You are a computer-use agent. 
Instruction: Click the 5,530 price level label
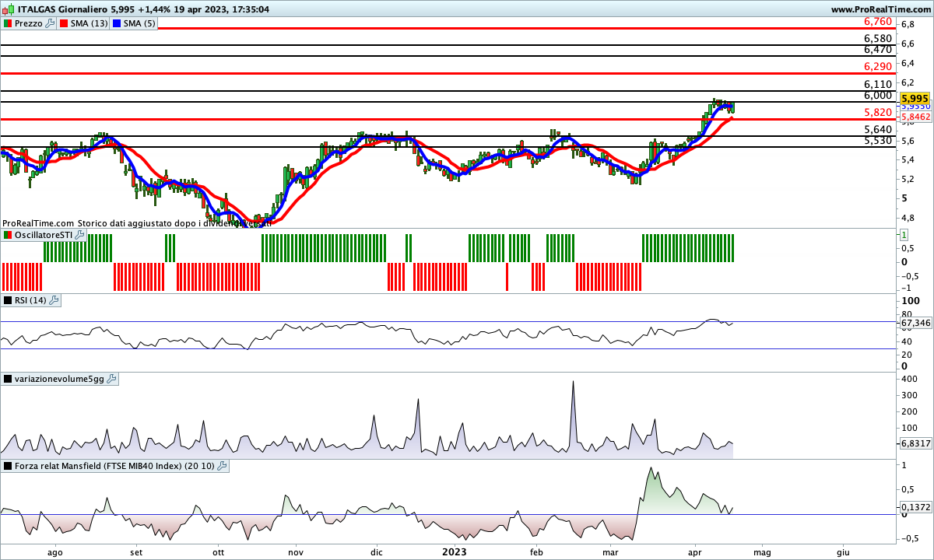(878, 140)
